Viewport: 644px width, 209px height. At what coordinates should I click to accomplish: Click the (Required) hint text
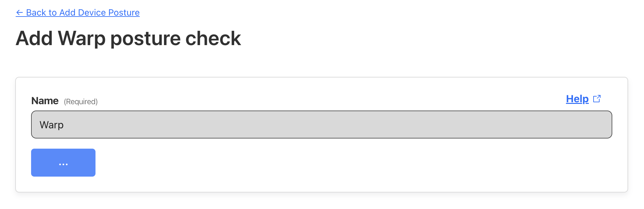click(x=81, y=102)
